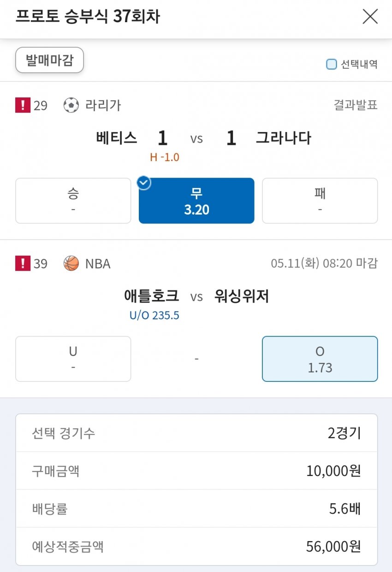Screen dimensions: 392x572
Task: Click the 예상적중금액 row
Action: [x=196, y=547]
